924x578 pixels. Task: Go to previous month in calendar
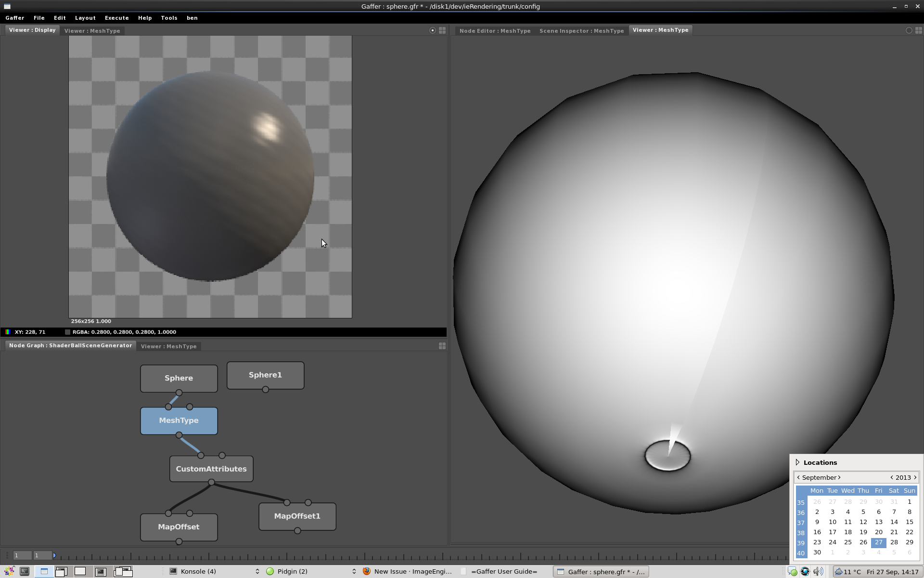tap(799, 477)
